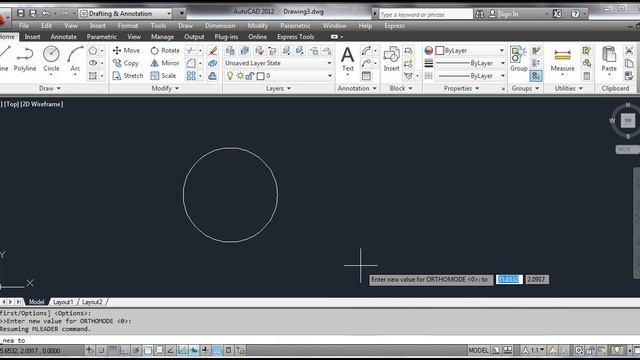The width and height of the screenshot is (640, 360).
Task: Click the Copy tool in the Modify panel
Action: [126, 63]
